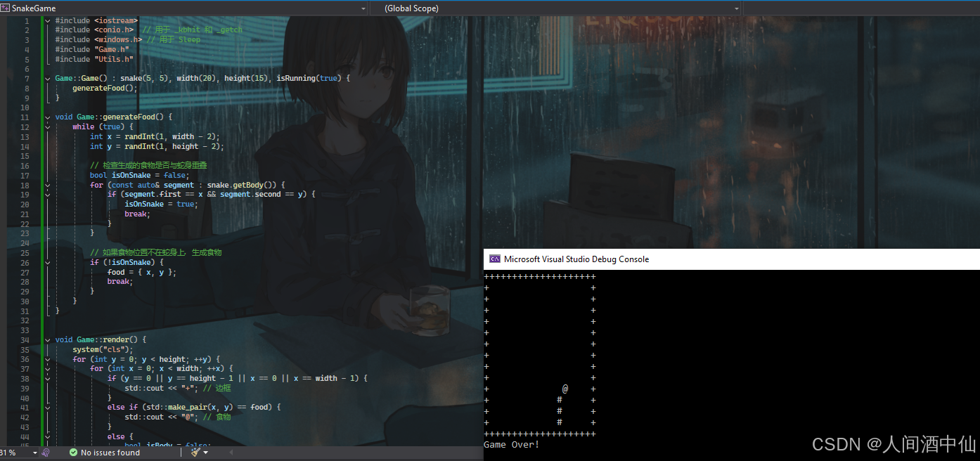Click #include <windows.h> on line 3
Image resolution: width=980 pixels, height=461 pixels.
click(x=98, y=39)
